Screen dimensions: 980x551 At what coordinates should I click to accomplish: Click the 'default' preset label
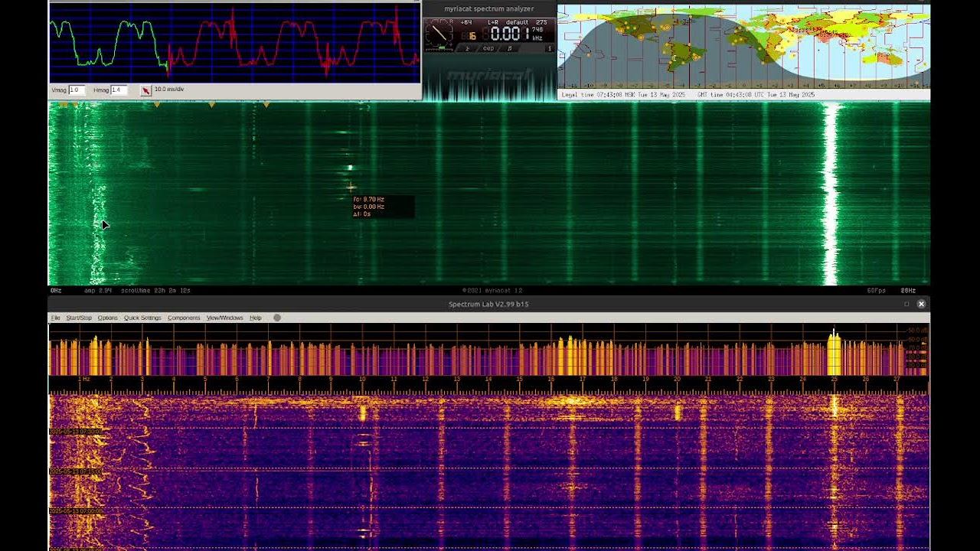(518, 22)
